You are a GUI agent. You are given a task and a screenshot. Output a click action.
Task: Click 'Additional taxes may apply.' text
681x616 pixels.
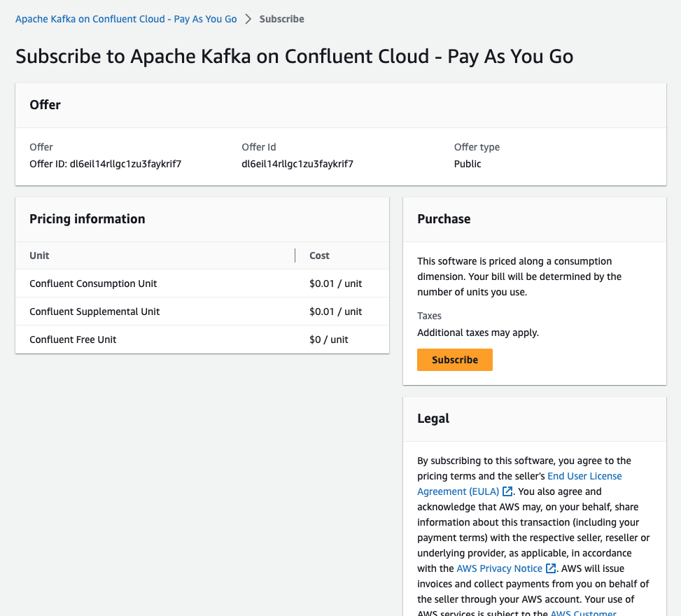pos(478,332)
